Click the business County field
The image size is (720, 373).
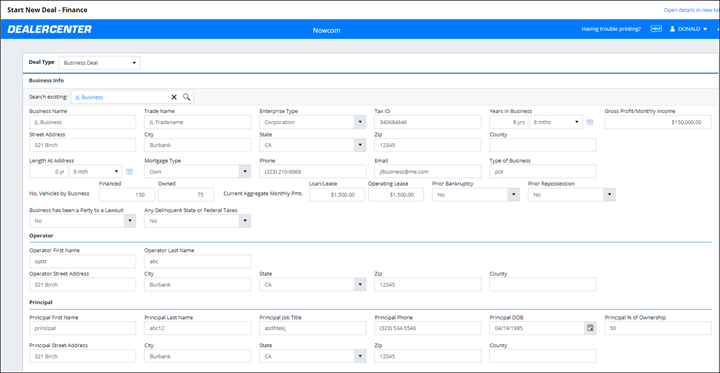tap(543, 145)
